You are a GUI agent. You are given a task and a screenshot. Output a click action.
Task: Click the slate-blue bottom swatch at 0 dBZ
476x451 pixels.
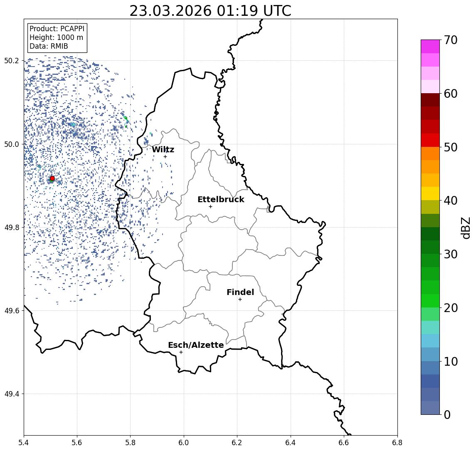tap(430, 408)
